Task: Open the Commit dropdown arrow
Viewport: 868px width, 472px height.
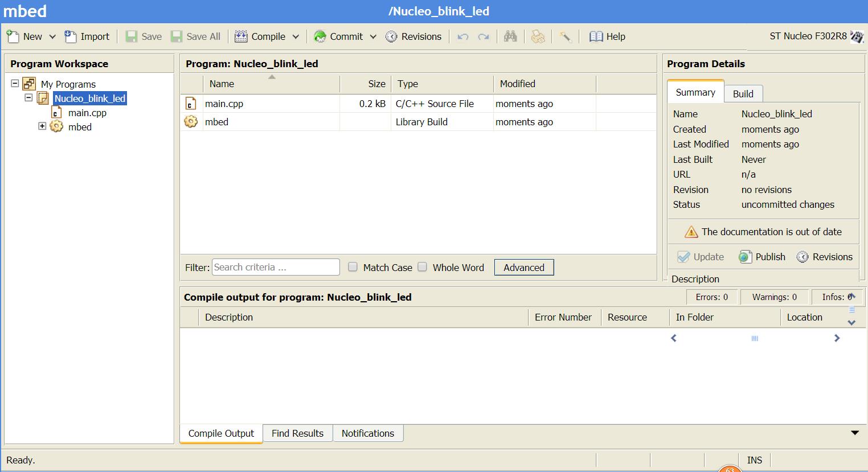Action: (x=373, y=37)
